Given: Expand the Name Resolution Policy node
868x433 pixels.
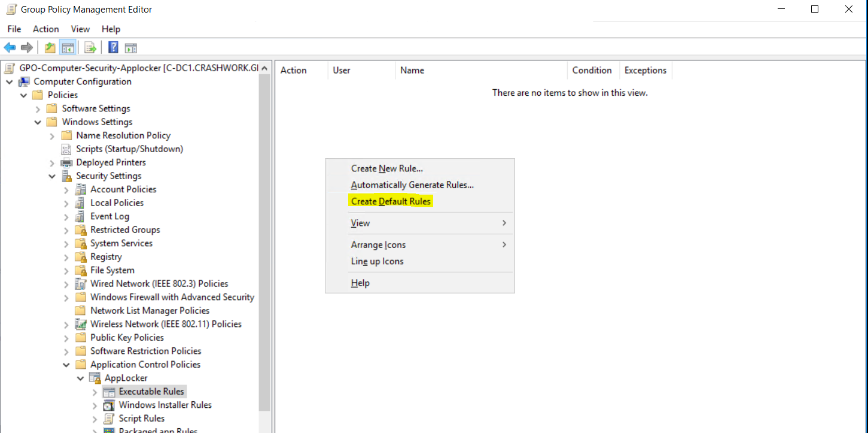Looking at the screenshot, I should 52,136.
